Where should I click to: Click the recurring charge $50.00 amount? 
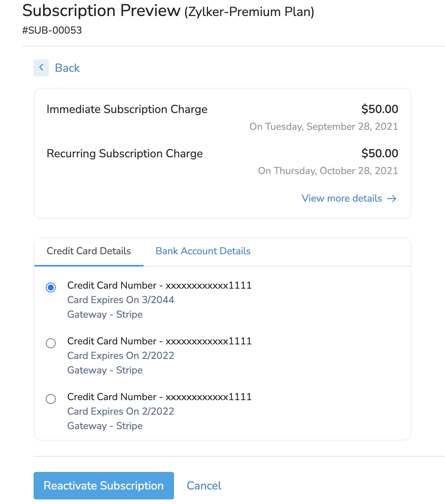point(379,153)
